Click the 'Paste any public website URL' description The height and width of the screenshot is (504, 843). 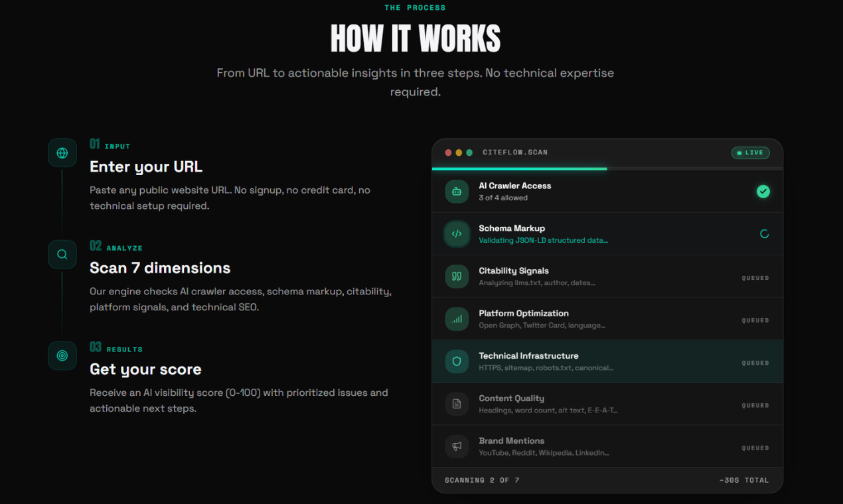tap(230, 198)
